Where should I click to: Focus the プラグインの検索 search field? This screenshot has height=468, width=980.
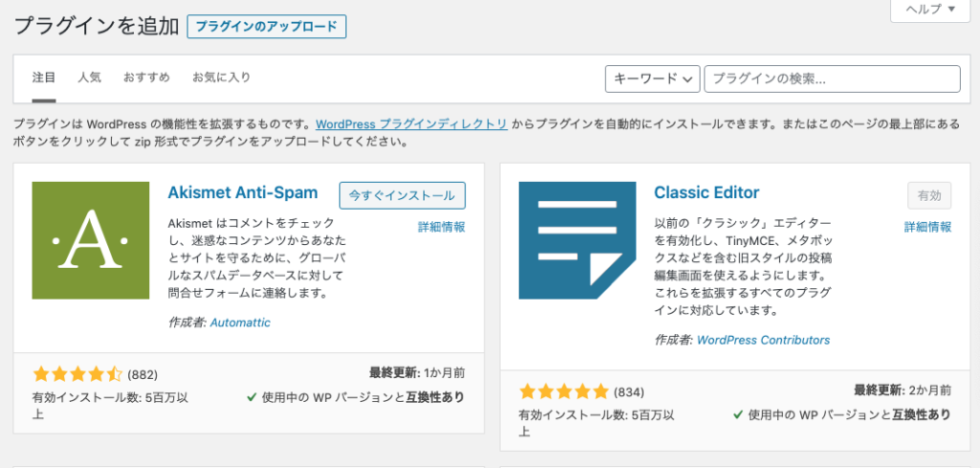click(x=833, y=78)
